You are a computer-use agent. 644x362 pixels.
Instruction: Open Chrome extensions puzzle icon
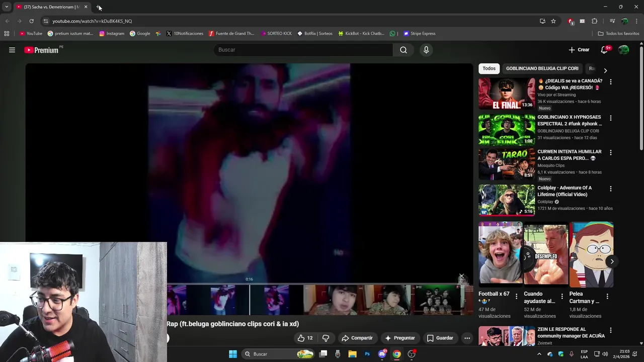click(x=594, y=21)
